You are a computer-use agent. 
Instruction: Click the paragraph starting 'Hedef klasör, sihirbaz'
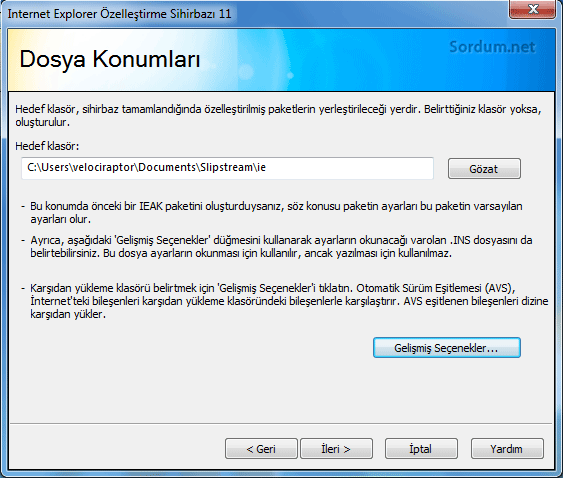[278, 115]
